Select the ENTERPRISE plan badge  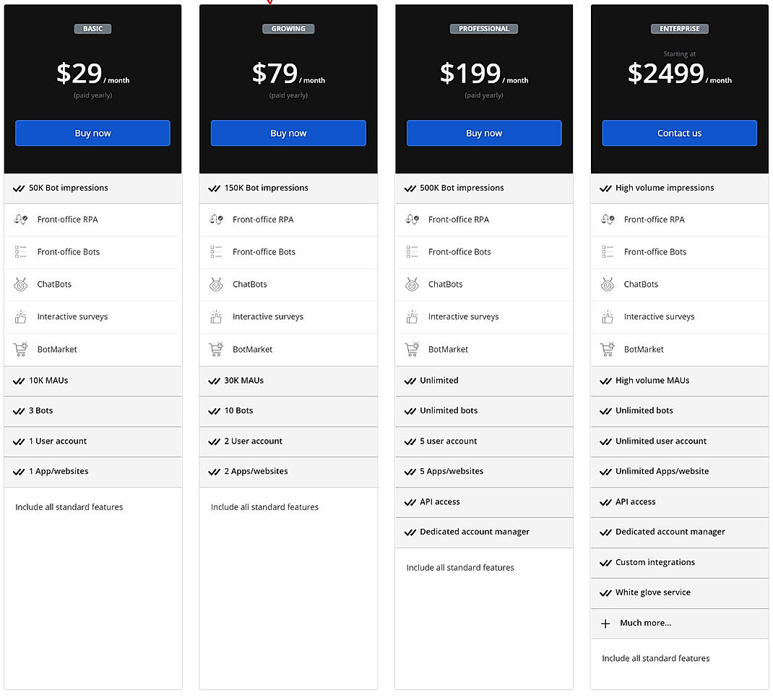(679, 28)
